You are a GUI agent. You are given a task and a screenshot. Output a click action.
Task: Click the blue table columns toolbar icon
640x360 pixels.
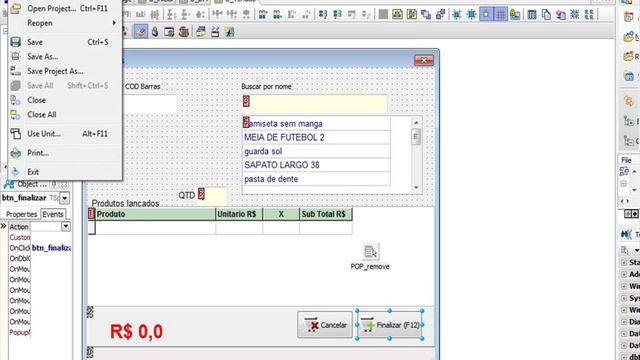click(x=531, y=15)
